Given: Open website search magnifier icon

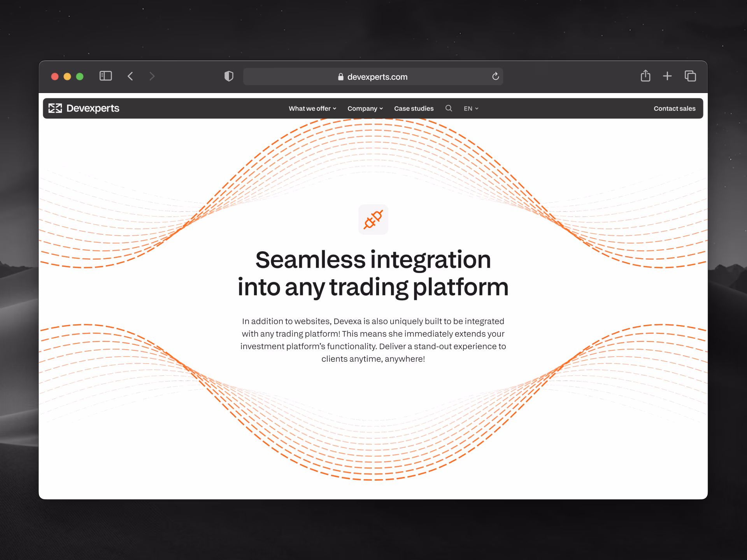Looking at the screenshot, I should 449,108.
